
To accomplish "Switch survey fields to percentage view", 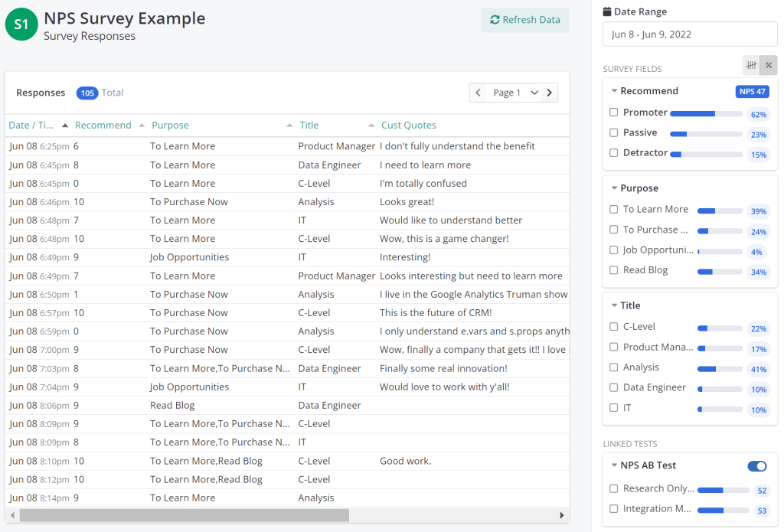I will tap(769, 66).
